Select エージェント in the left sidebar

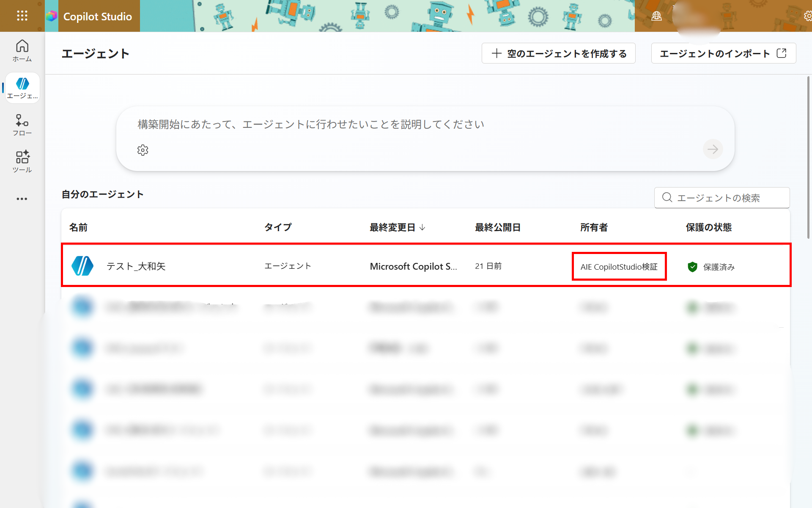[22, 88]
